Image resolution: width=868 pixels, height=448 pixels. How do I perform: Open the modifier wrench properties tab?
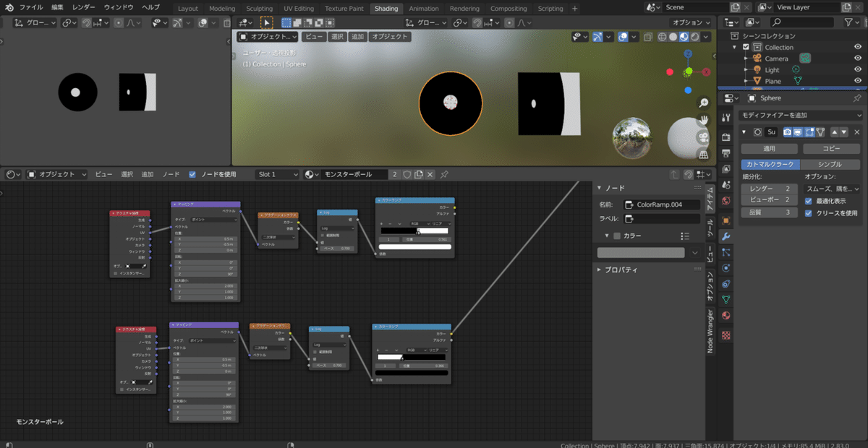click(x=726, y=236)
